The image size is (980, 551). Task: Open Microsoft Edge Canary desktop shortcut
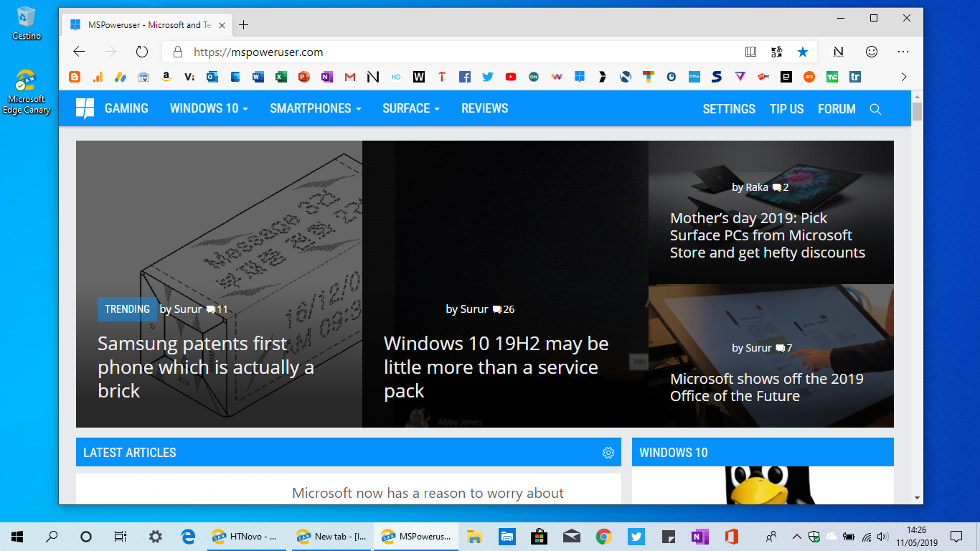tap(27, 93)
